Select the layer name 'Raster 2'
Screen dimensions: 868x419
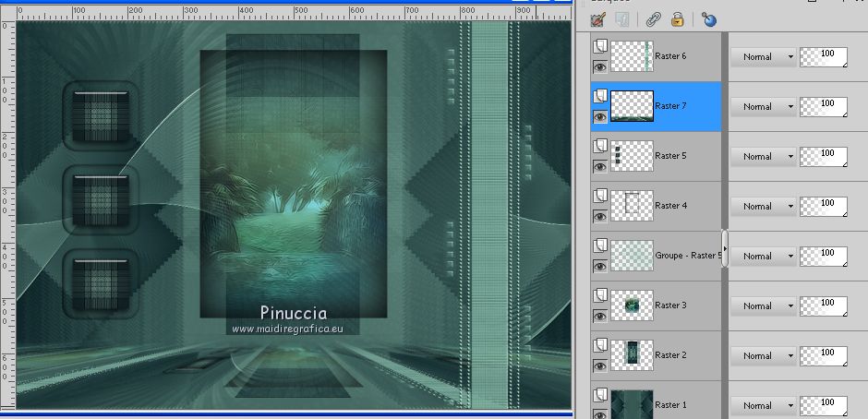pos(670,354)
